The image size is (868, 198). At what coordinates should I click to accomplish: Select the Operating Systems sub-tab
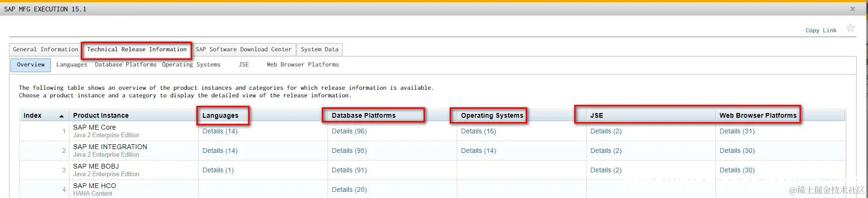point(191,65)
